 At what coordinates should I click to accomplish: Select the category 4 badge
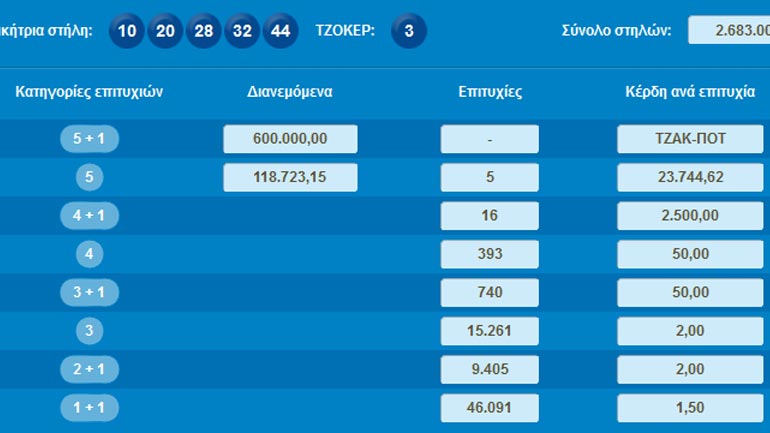point(89,254)
